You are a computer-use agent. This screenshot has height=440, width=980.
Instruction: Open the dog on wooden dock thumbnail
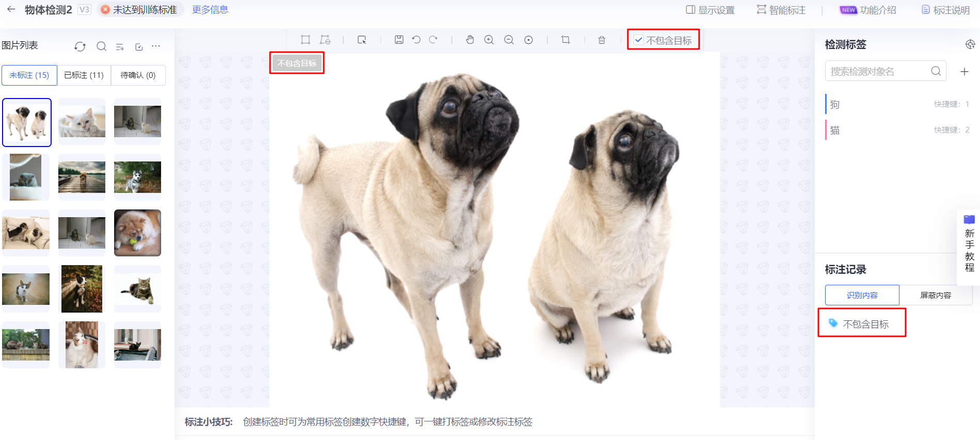pyautogui.click(x=82, y=177)
